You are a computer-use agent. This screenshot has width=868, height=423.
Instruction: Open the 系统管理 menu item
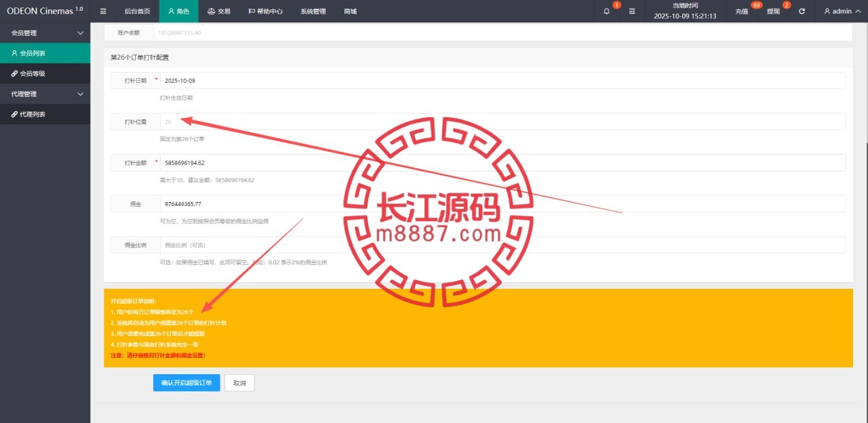[313, 12]
